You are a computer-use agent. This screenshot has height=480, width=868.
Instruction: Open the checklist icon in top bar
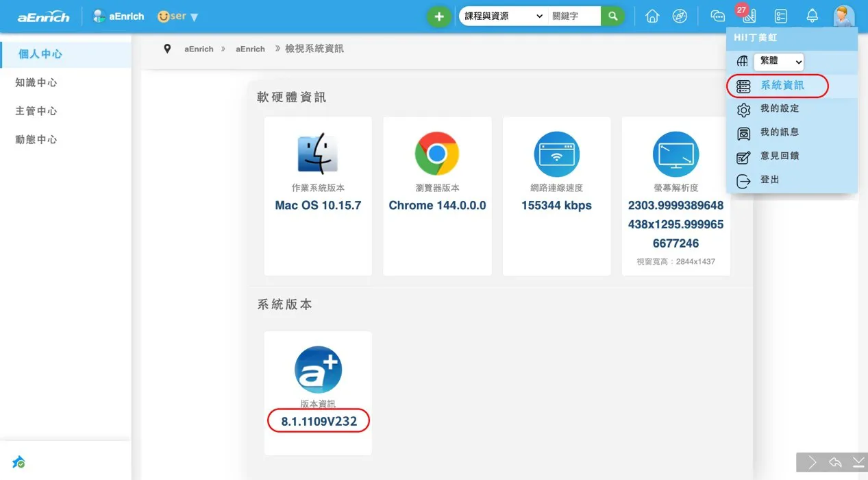click(781, 16)
